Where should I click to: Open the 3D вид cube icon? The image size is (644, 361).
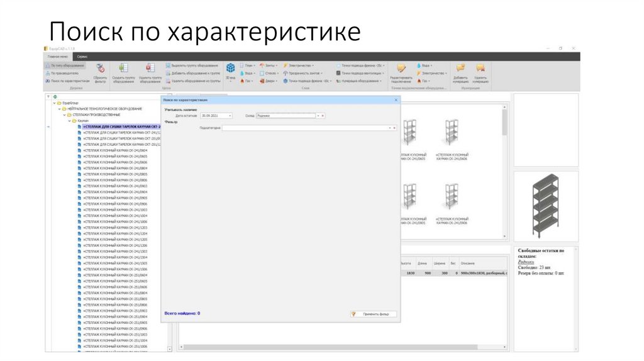(x=230, y=68)
